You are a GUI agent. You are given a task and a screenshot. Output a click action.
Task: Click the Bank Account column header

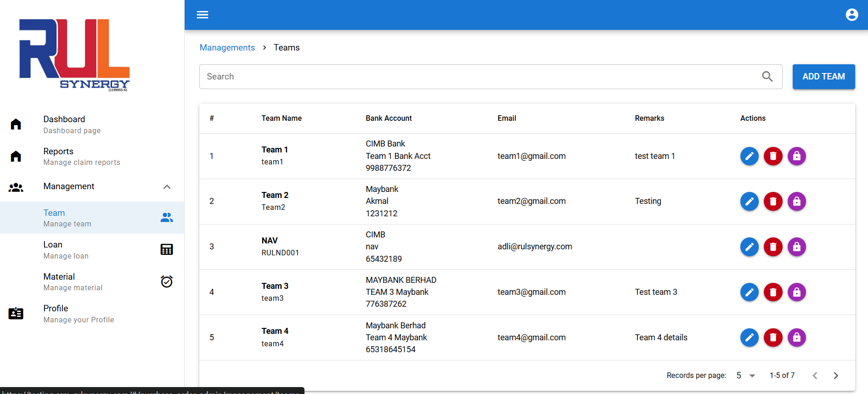point(389,118)
